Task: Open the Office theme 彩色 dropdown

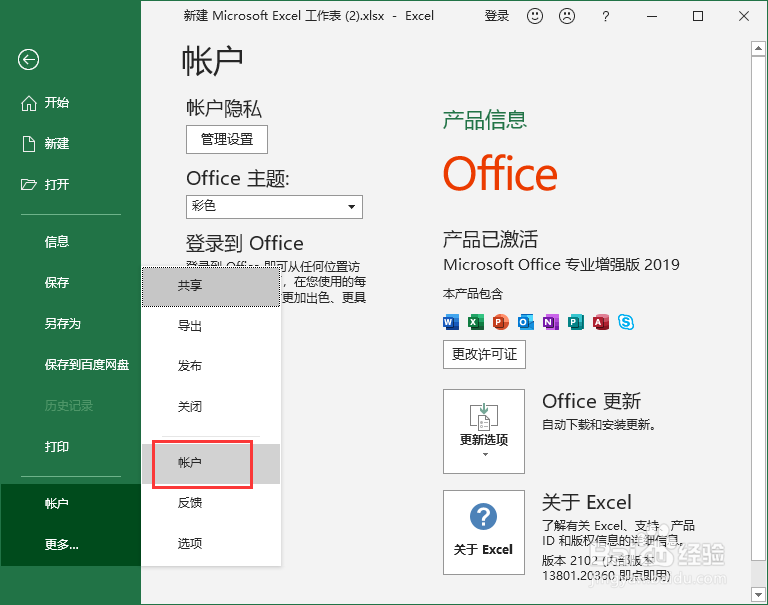Action: coord(274,207)
